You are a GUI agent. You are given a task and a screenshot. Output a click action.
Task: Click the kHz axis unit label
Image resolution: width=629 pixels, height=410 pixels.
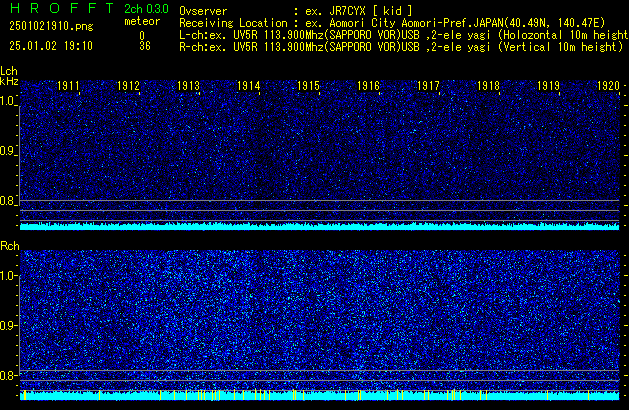tap(9, 81)
